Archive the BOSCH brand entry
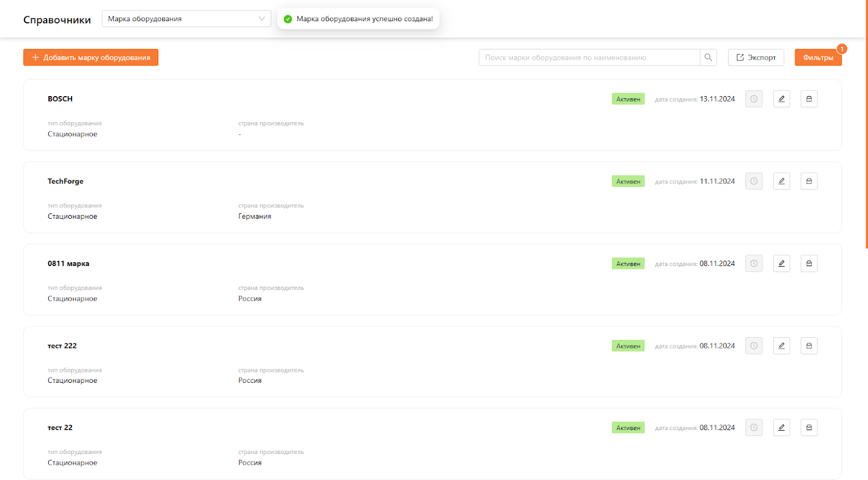 click(809, 99)
